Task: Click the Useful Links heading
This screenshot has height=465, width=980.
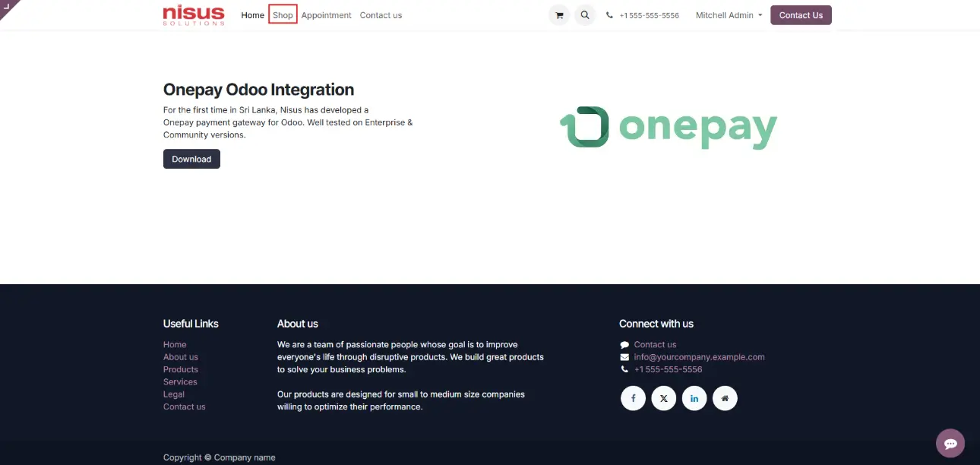Action: coord(191,324)
